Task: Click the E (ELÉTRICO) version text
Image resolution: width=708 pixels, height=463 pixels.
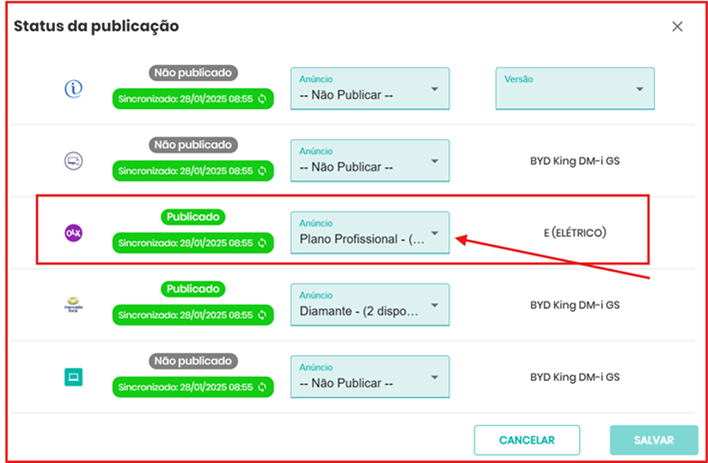Action: [575, 233]
